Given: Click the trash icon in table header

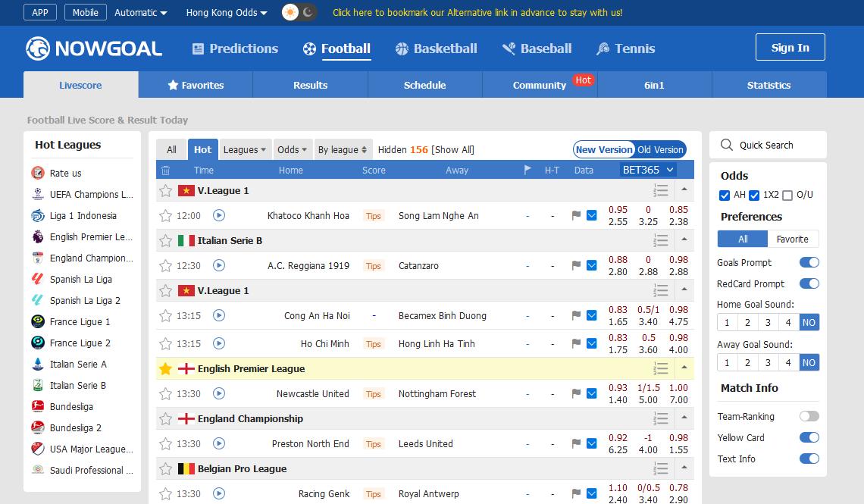Looking at the screenshot, I should pos(165,171).
